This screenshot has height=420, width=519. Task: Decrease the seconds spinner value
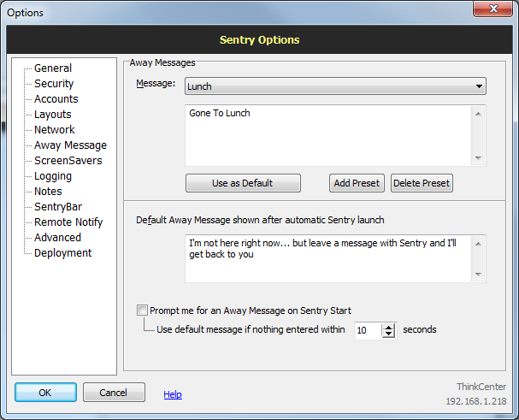(388, 334)
